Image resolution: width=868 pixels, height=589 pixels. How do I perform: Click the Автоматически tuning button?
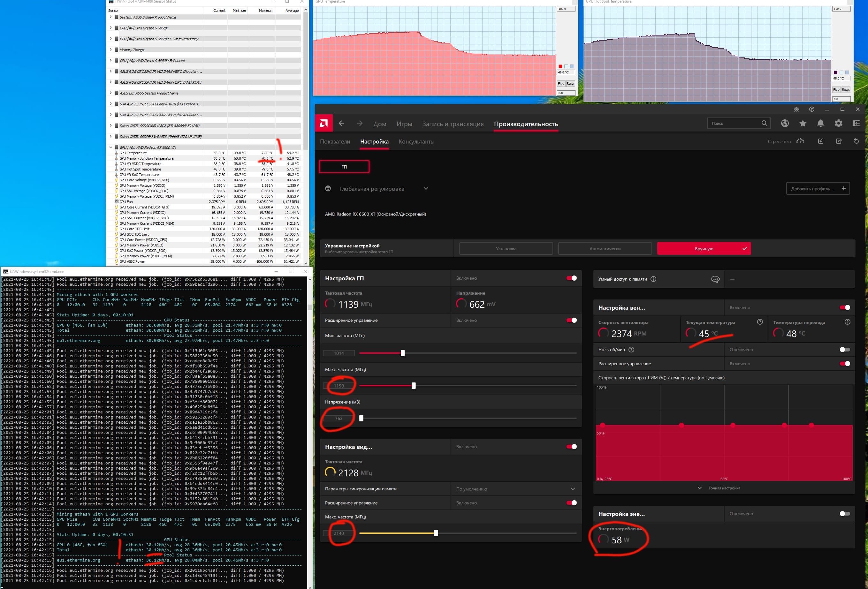click(x=605, y=249)
